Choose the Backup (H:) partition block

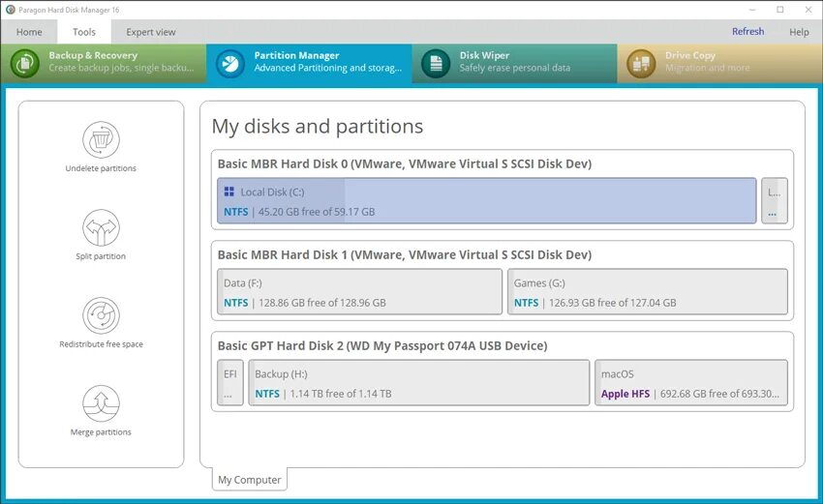(x=419, y=382)
